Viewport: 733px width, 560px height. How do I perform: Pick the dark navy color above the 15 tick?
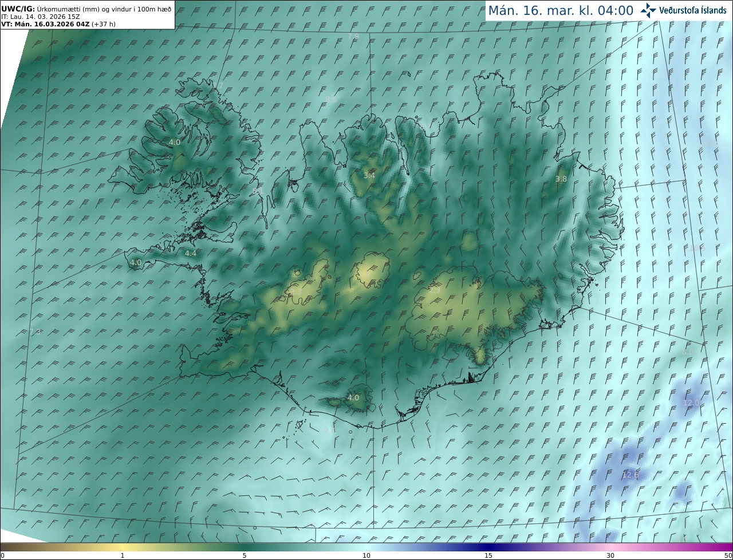(488, 547)
